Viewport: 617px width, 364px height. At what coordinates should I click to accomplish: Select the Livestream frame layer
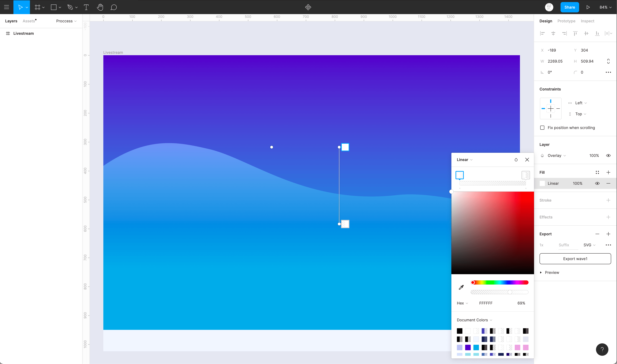coord(24,33)
